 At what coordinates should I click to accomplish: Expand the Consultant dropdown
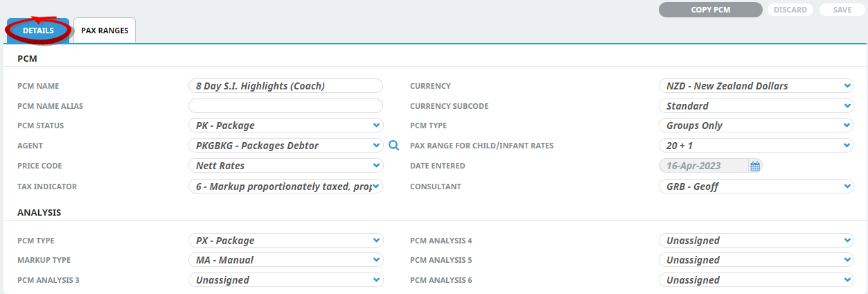point(756,187)
